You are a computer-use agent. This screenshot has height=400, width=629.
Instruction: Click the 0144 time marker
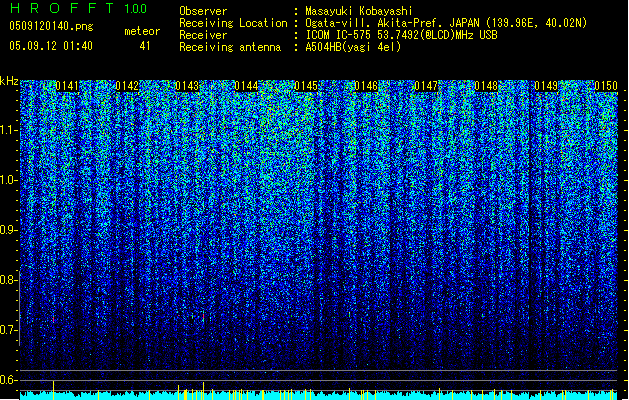[x=246, y=86]
